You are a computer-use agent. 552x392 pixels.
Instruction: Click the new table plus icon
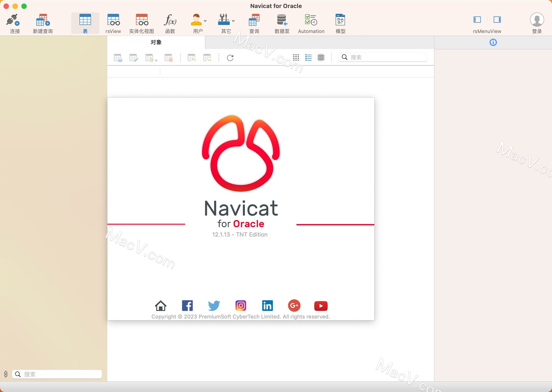coord(149,58)
